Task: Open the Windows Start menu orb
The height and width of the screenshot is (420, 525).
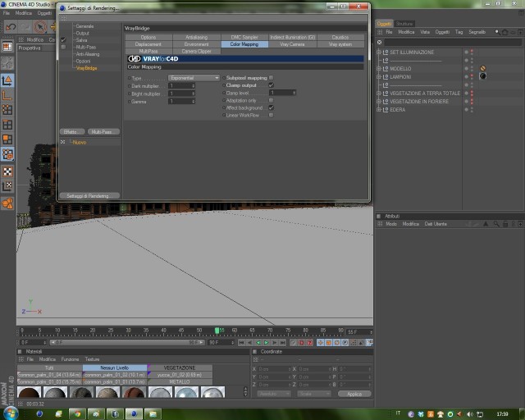Action: click(x=11, y=413)
